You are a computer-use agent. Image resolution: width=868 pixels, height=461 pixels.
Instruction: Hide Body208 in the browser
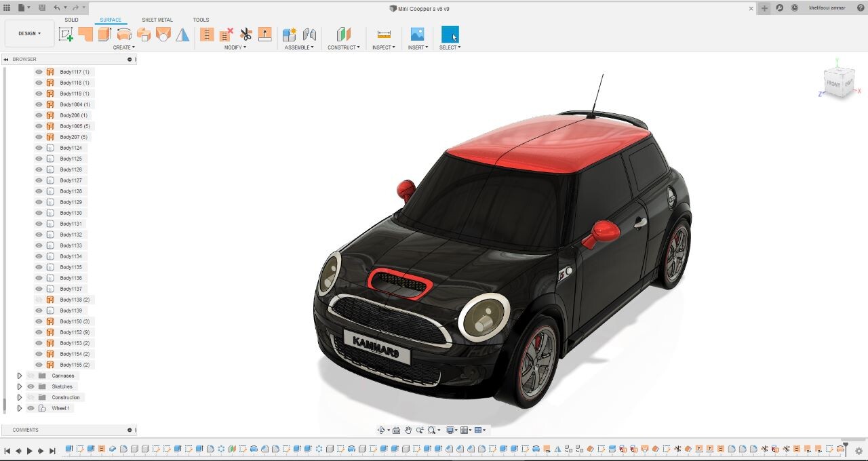point(39,115)
